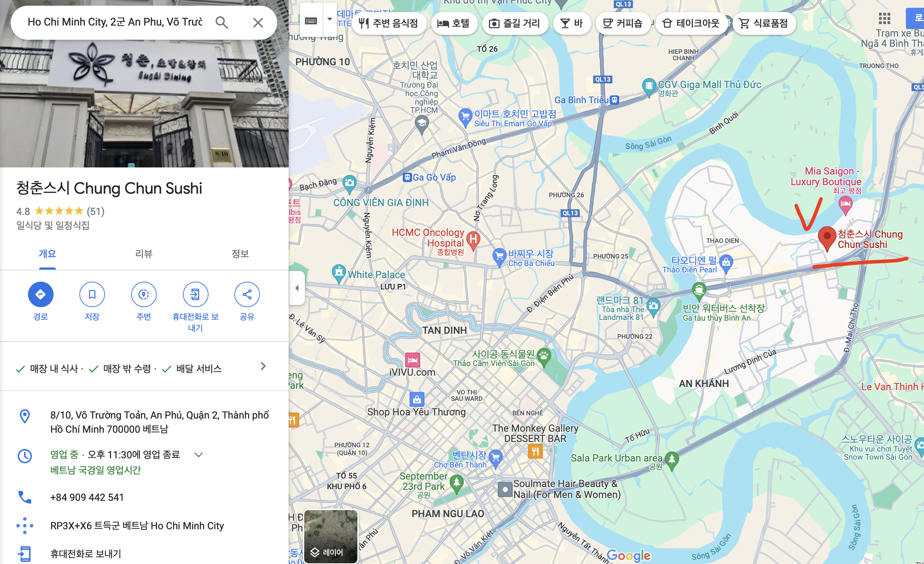Click the red Chung Chun Sushi map pin
The width and height of the screenshot is (924, 564).
click(827, 237)
